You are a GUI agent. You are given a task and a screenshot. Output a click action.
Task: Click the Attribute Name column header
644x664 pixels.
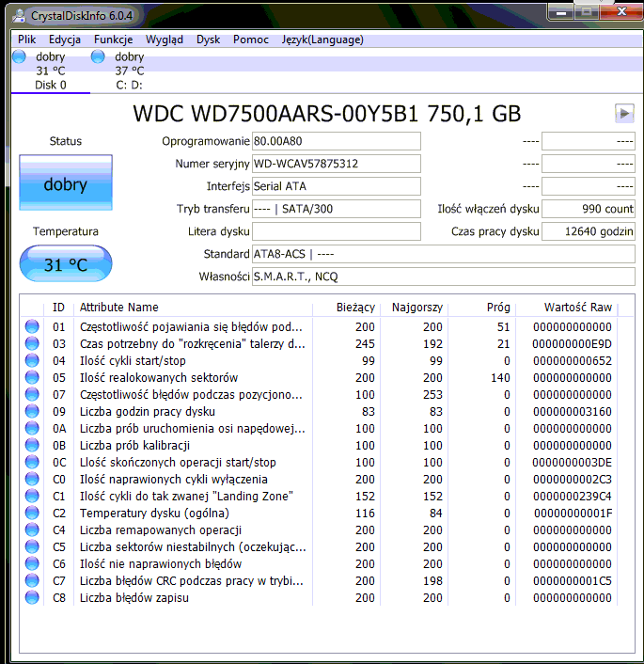[x=193, y=307]
